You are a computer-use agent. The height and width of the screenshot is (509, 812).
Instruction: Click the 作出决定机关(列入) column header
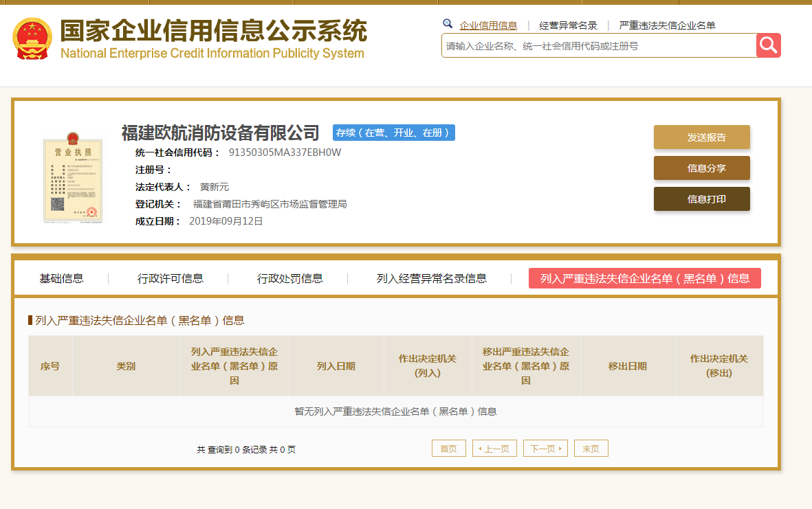tap(428, 365)
